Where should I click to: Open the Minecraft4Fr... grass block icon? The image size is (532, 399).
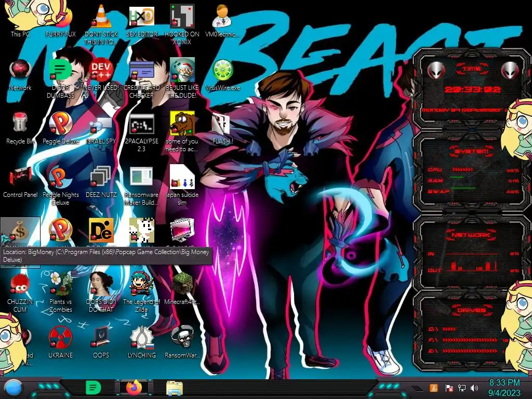(182, 283)
